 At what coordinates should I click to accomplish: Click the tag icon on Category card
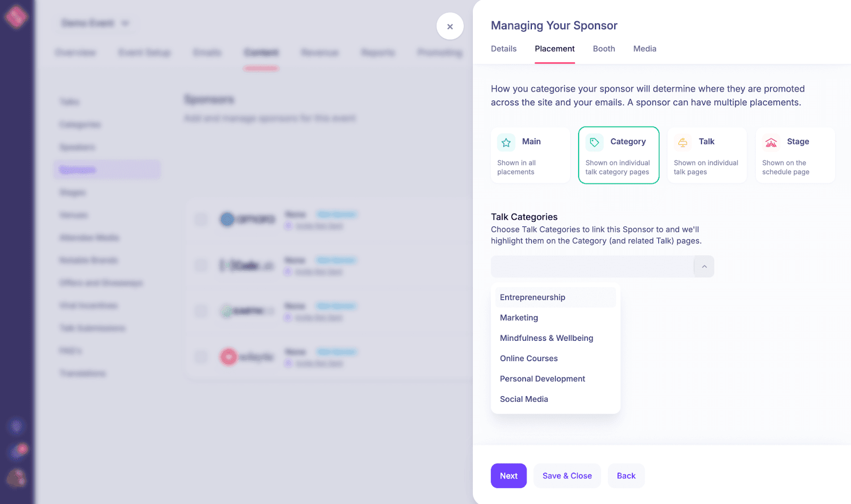(x=594, y=142)
